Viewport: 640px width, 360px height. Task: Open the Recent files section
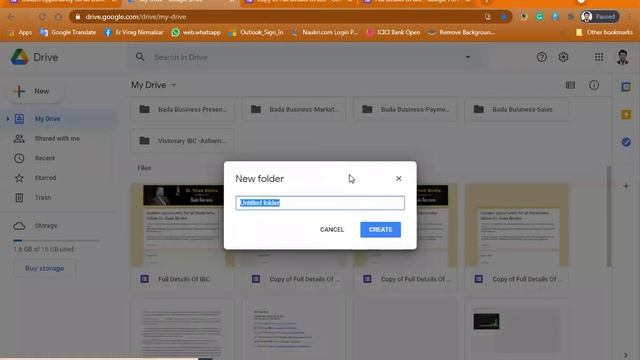pos(45,158)
